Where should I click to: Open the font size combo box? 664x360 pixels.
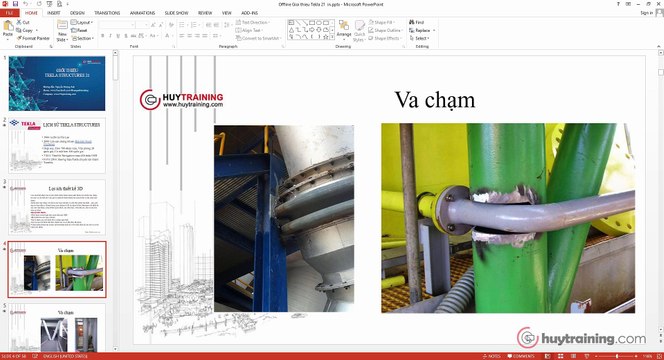coord(142,25)
